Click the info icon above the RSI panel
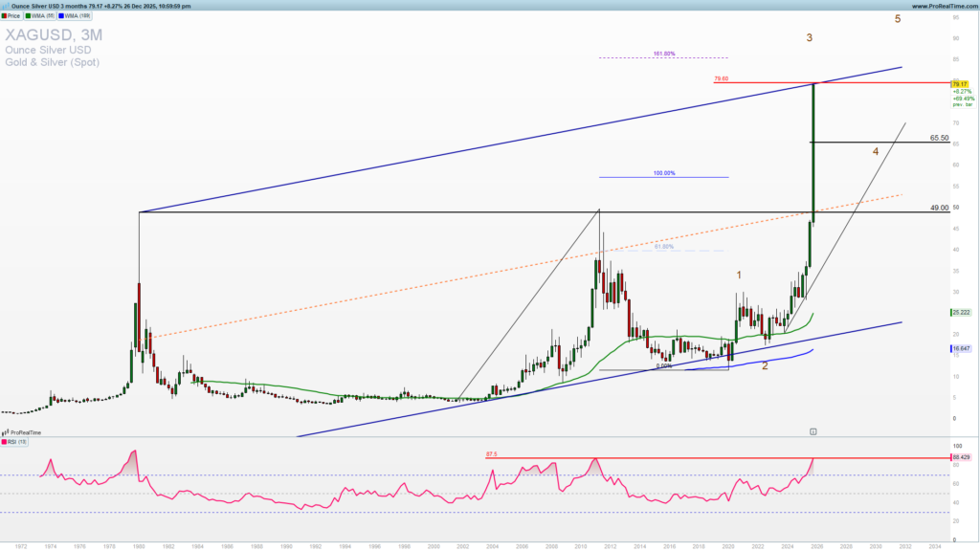 813,431
